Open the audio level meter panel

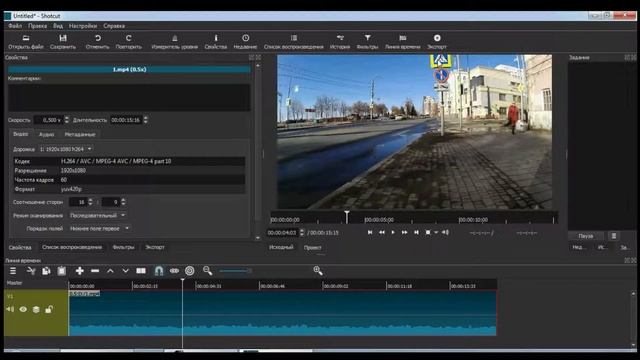tap(175, 42)
